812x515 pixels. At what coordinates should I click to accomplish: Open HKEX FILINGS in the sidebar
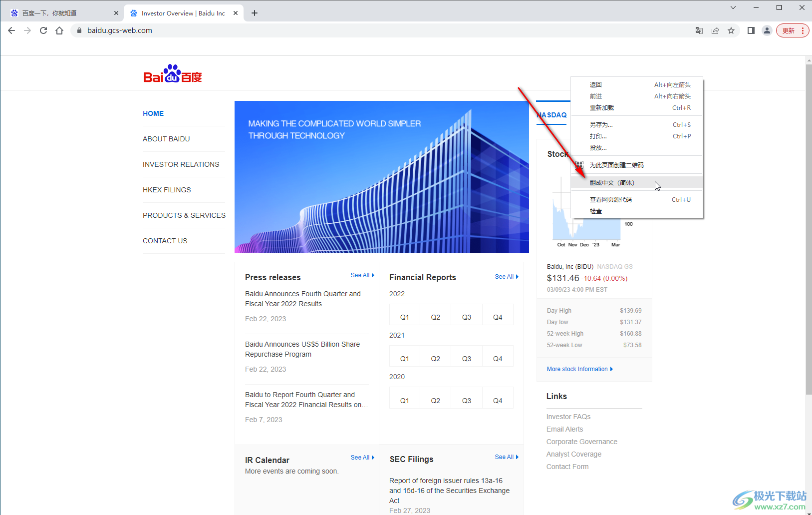tap(167, 190)
